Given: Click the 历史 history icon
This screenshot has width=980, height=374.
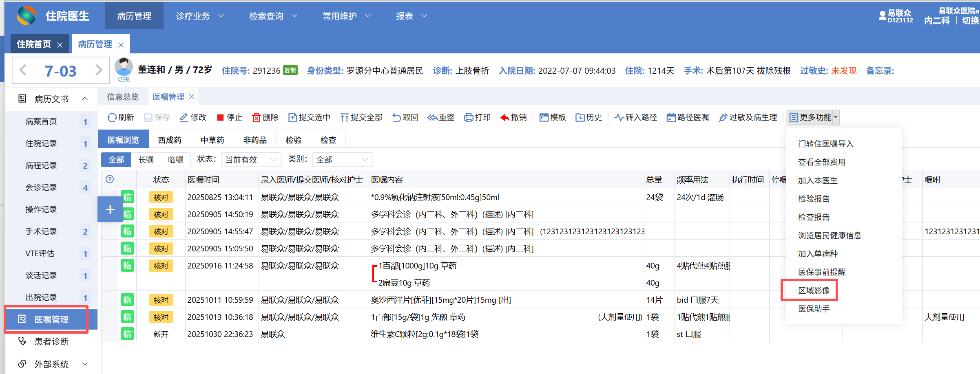Looking at the screenshot, I should [580, 118].
